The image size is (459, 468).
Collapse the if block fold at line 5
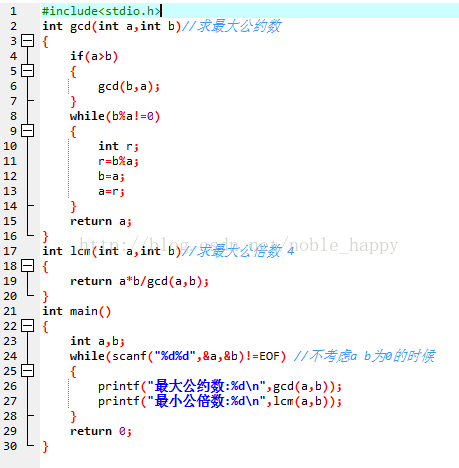(x=27, y=71)
